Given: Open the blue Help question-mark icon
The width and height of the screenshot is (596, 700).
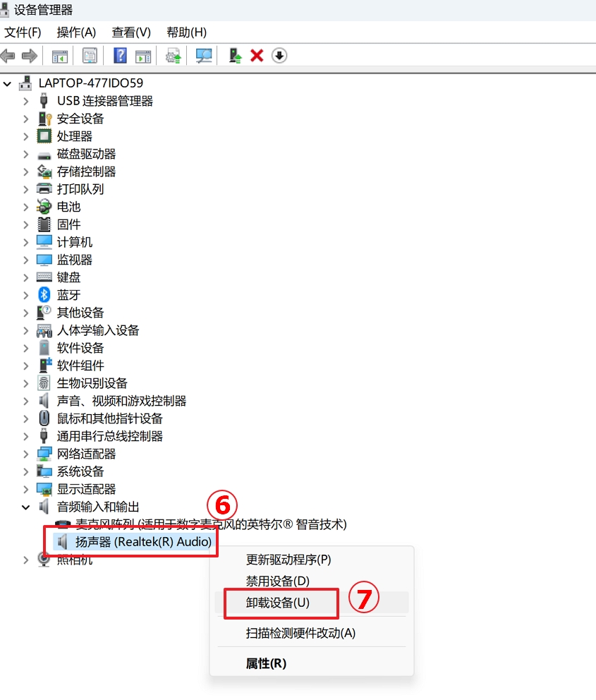Looking at the screenshot, I should 120,56.
